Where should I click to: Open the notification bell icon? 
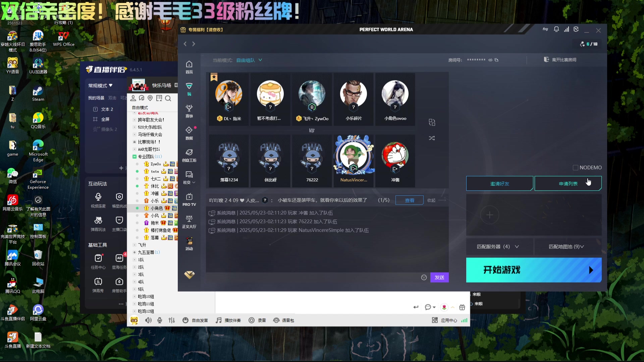[x=556, y=29]
